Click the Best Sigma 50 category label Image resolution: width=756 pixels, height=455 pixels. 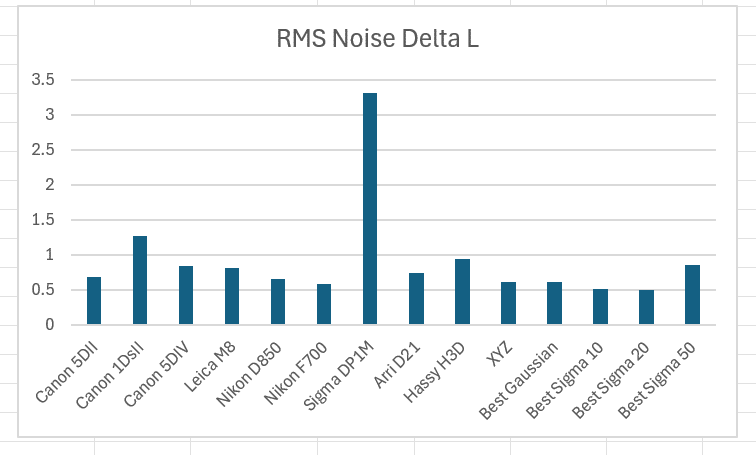pos(657,380)
